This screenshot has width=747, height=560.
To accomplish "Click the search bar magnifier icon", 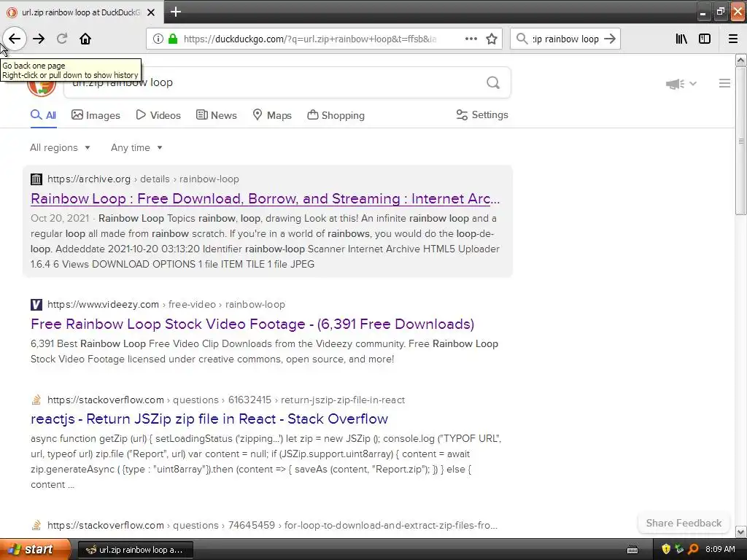I will (522, 39).
